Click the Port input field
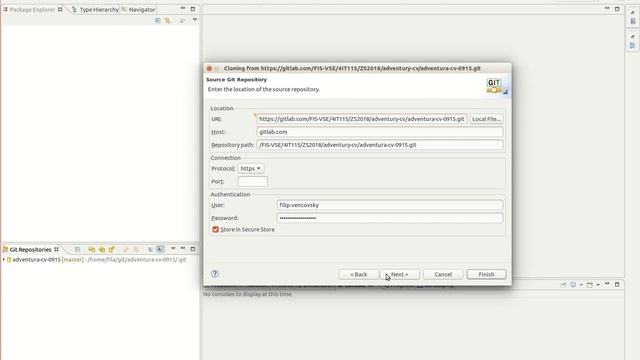Image resolution: width=640 pixels, height=360 pixels. (x=252, y=181)
